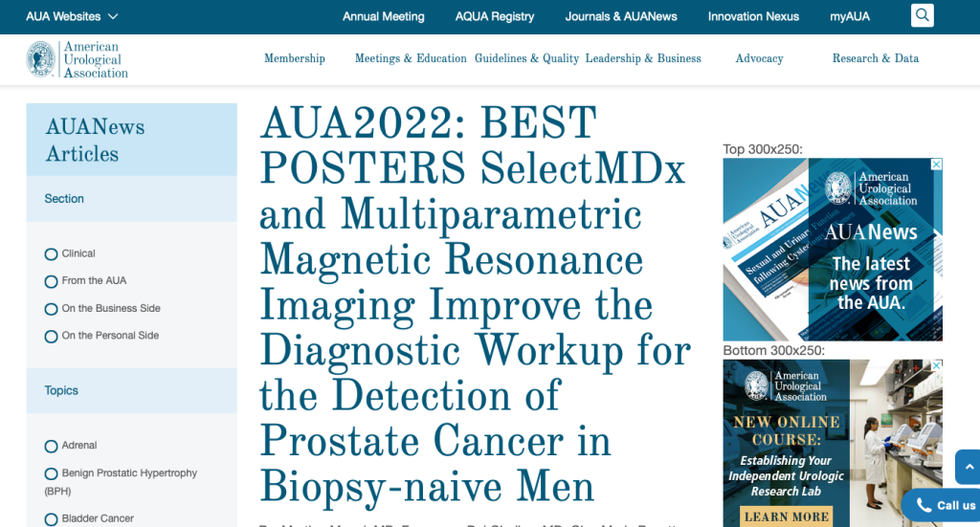
Task: Open the Advocacy menu
Action: [759, 58]
